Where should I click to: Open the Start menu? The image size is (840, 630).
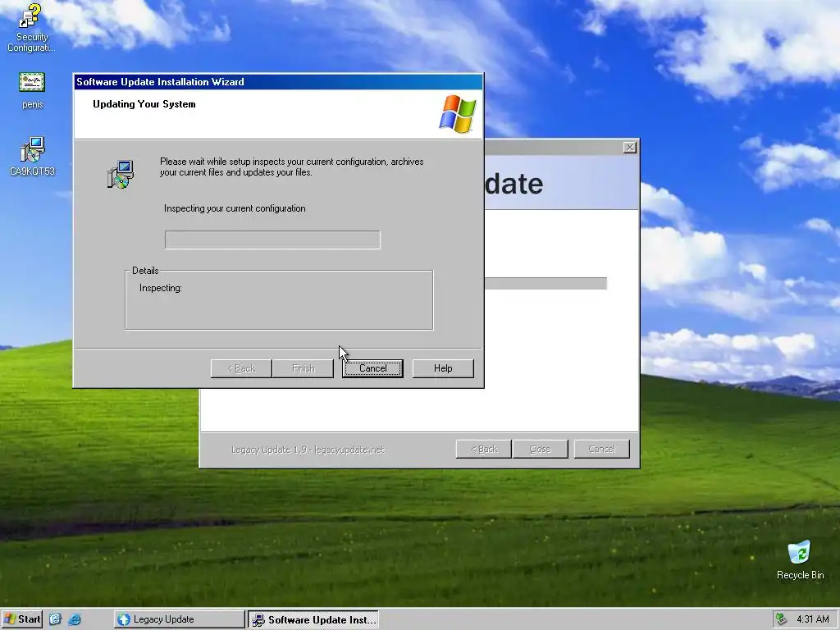pos(22,619)
